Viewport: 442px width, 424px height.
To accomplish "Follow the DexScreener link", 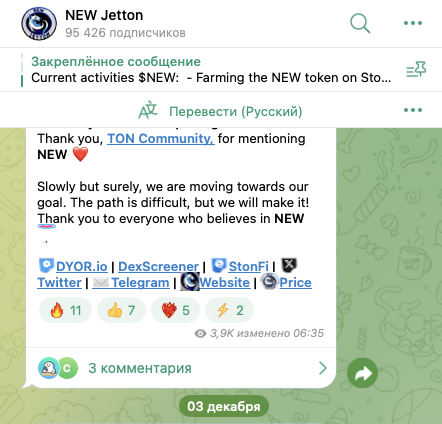I will (158, 266).
